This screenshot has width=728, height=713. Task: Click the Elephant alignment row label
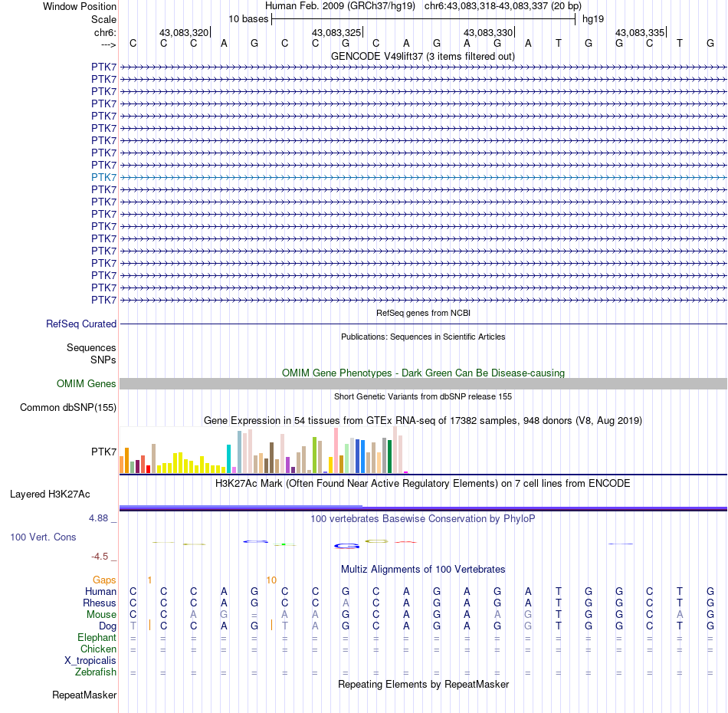tap(97, 637)
